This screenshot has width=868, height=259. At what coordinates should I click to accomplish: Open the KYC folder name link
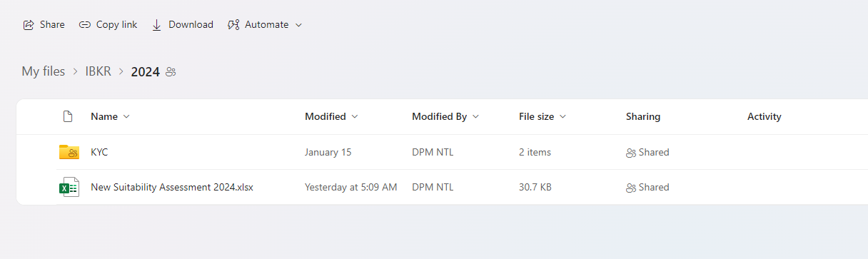pyautogui.click(x=99, y=152)
